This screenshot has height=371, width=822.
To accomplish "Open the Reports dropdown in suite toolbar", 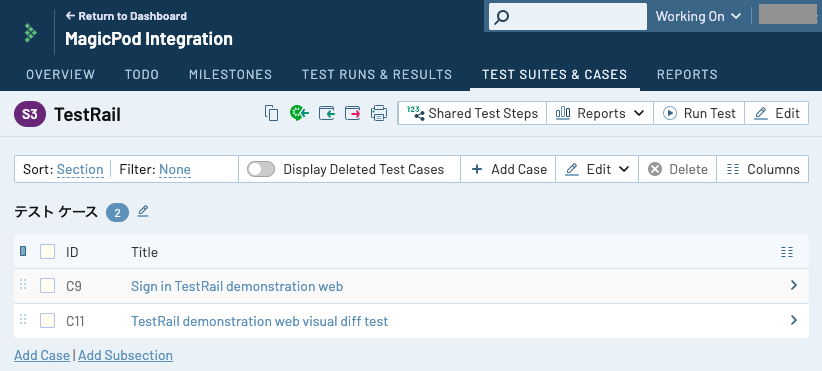I will (600, 113).
